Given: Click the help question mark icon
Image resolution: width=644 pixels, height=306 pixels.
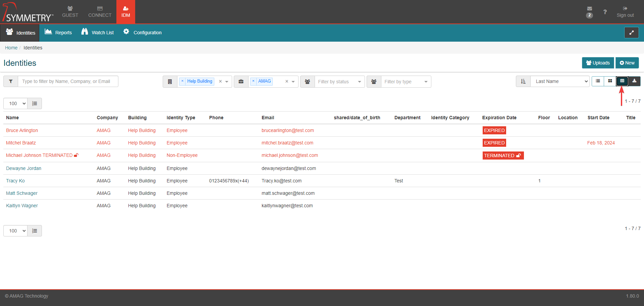Looking at the screenshot, I should [x=605, y=12].
